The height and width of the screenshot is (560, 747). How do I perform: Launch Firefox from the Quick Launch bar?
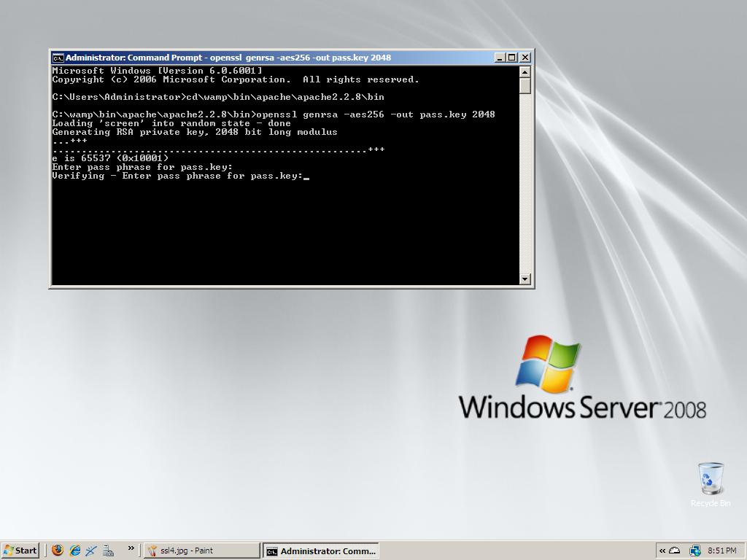[58, 551]
